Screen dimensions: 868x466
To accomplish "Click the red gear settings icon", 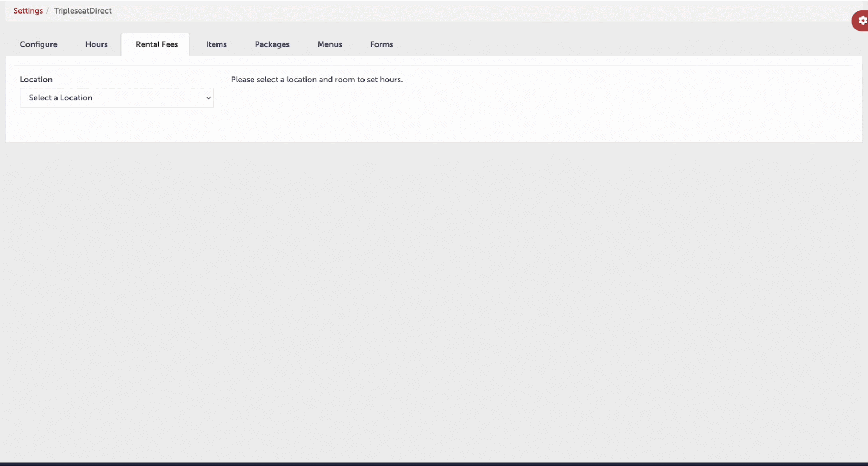I will [861, 21].
